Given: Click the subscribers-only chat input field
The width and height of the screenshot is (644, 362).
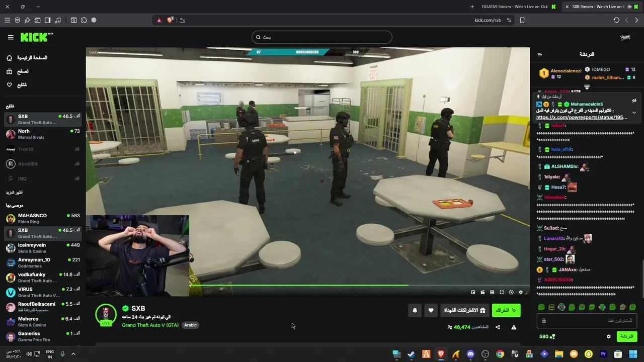Looking at the screenshot, I should click(587, 321).
